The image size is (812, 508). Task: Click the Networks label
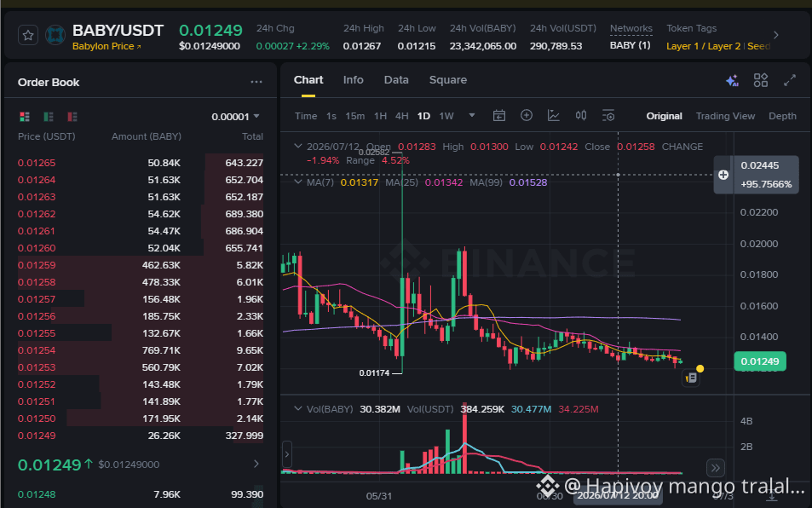point(631,28)
